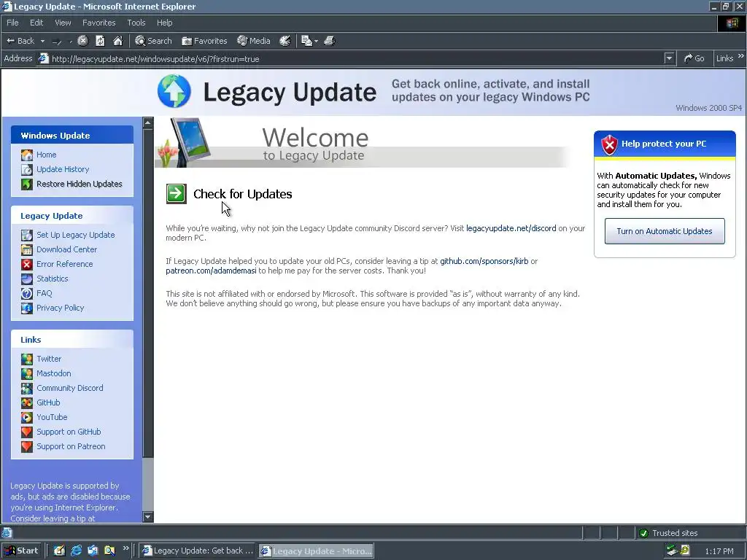Open the Edit menu
Viewport: 747px width, 560px height.
tap(36, 23)
